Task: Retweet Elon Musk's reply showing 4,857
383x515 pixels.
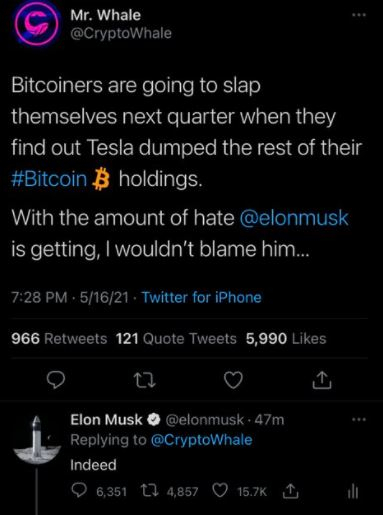Action: coord(149,491)
